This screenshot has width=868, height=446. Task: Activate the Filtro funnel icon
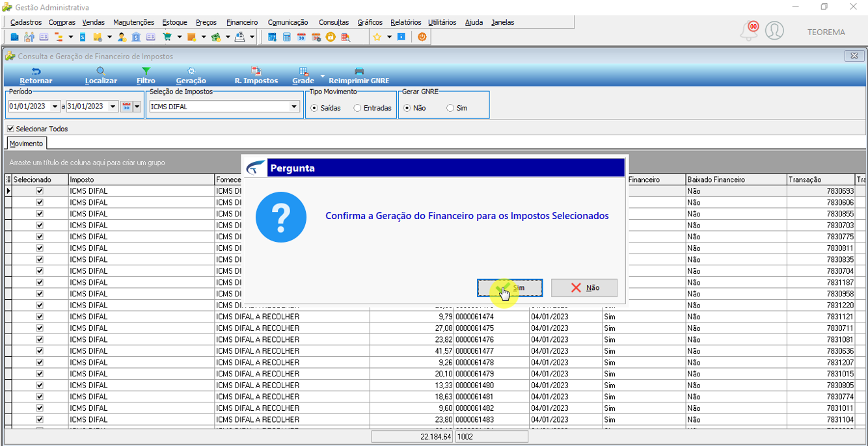coord(146,72)
